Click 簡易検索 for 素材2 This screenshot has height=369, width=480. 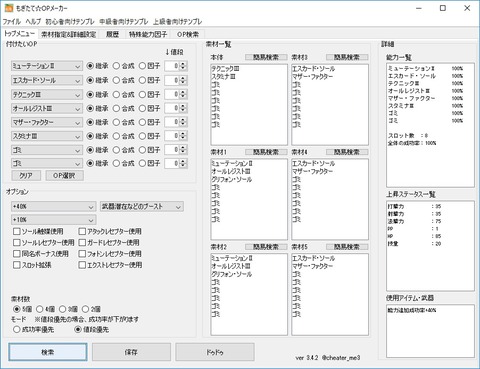coord(266,247)
